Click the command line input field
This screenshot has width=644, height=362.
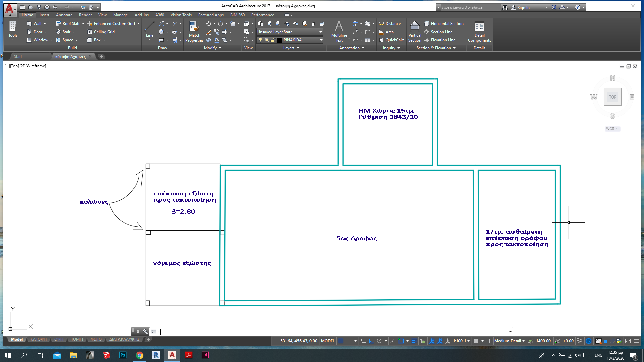pos(332,331)
